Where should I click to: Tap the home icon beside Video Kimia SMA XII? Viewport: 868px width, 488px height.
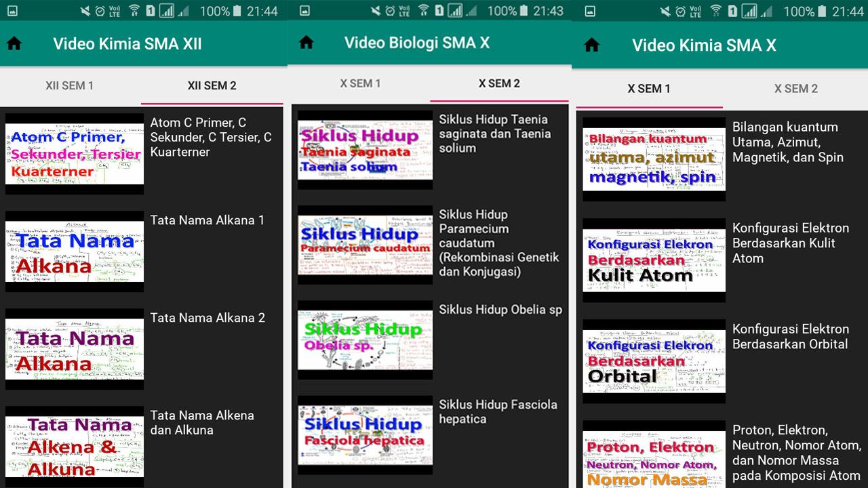(14, 44)
